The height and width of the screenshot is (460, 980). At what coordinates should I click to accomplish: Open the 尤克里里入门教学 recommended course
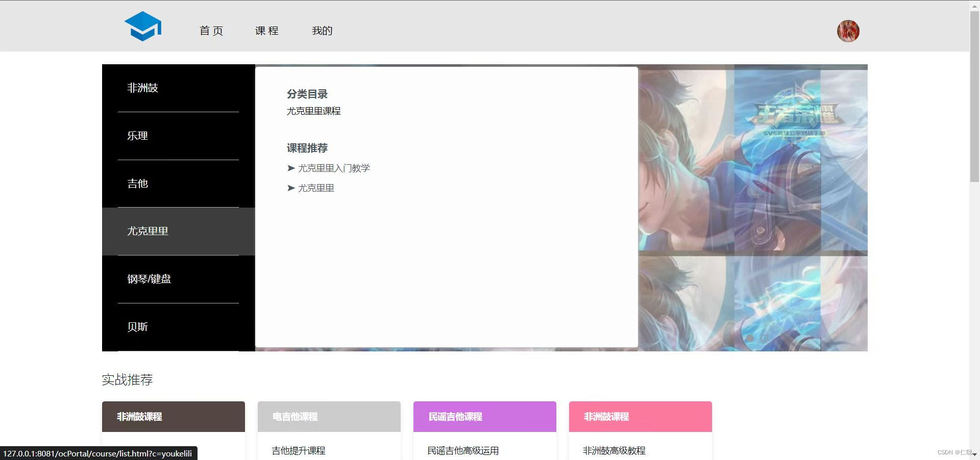click(334, 168)
